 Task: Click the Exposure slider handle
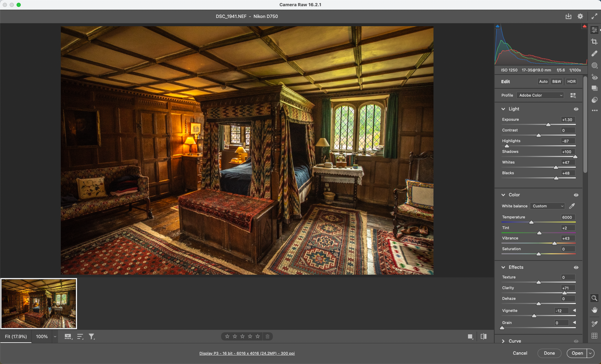tap(548, 125)
